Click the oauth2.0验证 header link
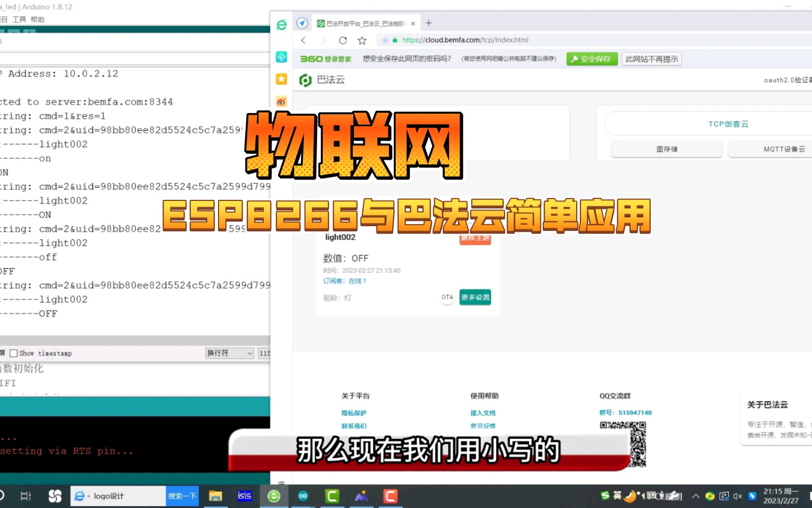 [x=788, y=80]
